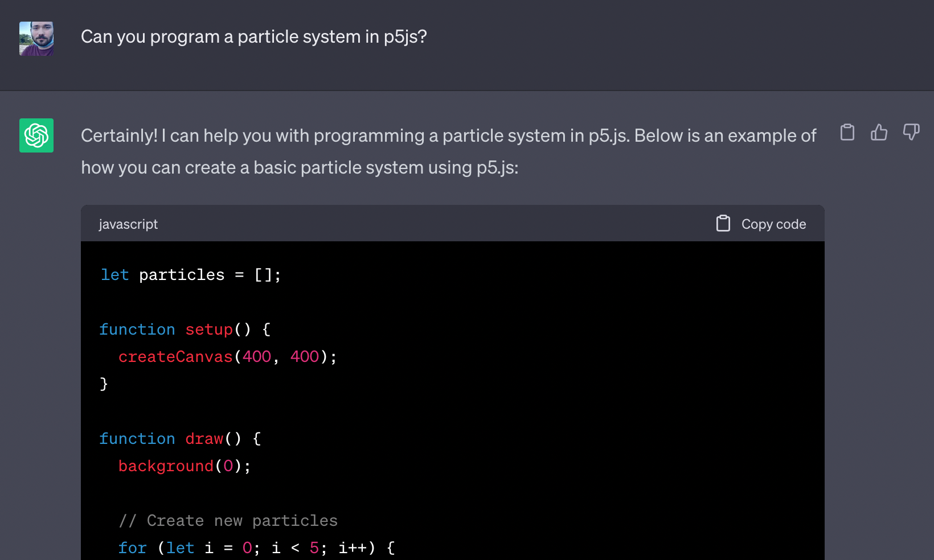934x560 pixels.
Task: Click the '// Create new particles' comment
Action: pos(228,521)
